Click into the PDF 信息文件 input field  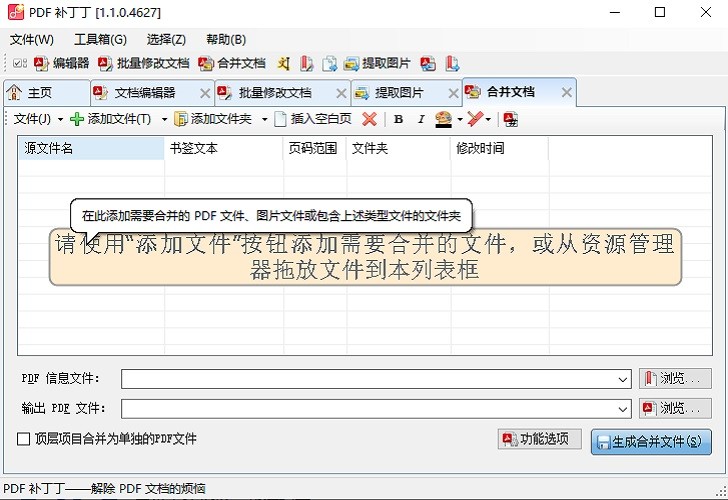click(x=369, y=379)
